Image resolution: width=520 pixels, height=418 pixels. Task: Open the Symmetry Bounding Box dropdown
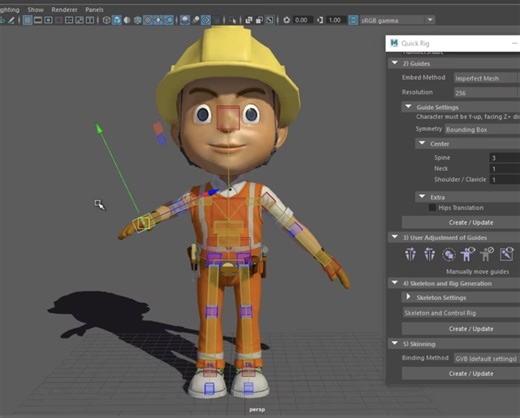(482, 129)
